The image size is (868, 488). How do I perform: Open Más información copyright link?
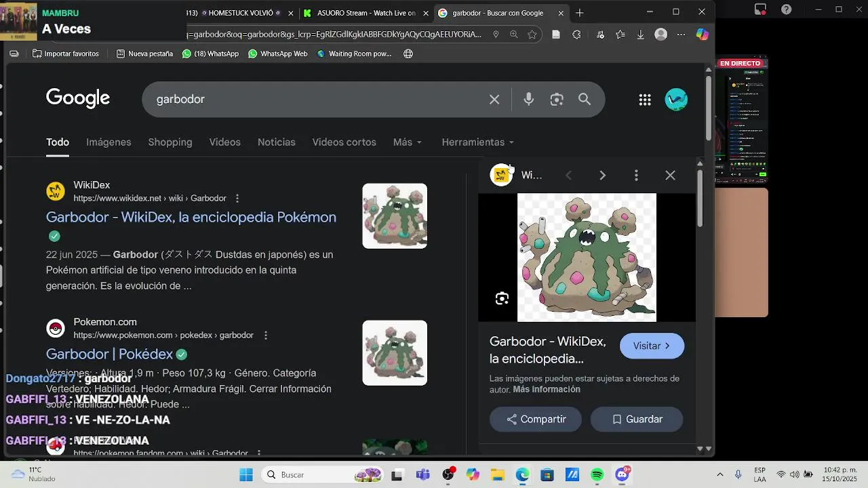[547, 390]
